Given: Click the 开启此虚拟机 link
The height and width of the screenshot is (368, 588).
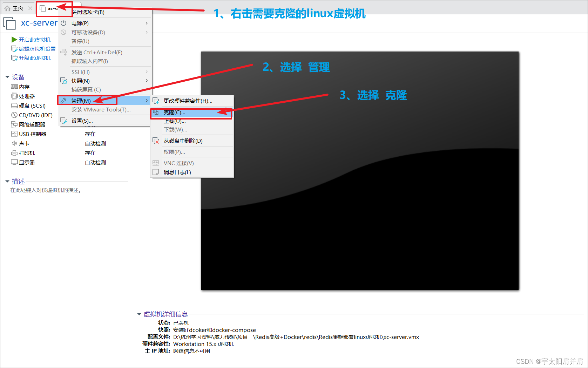Looking at the screenshot, I should click(x=35, y=40).
